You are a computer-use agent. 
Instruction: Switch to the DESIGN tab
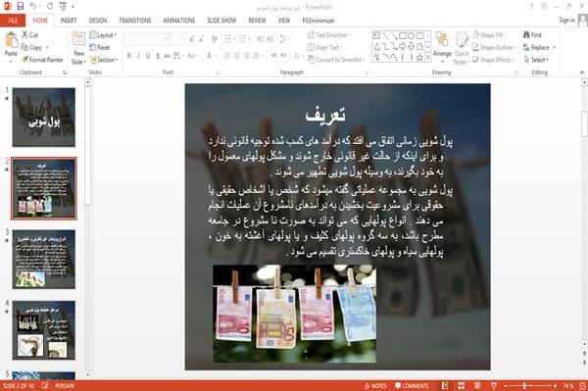[x=98, y=21]
